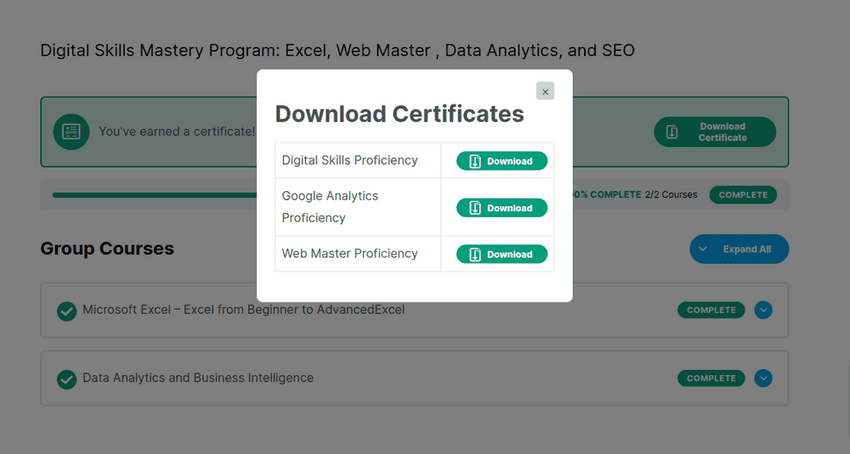
Task: Expand the Data Analytics course chevron
Action: (x=763, y=378)
